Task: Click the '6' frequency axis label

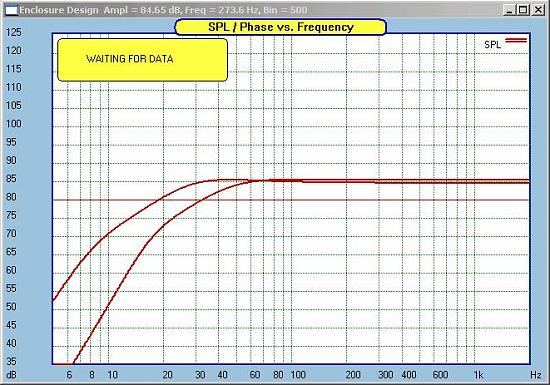Action: click(x=69, y=375)
